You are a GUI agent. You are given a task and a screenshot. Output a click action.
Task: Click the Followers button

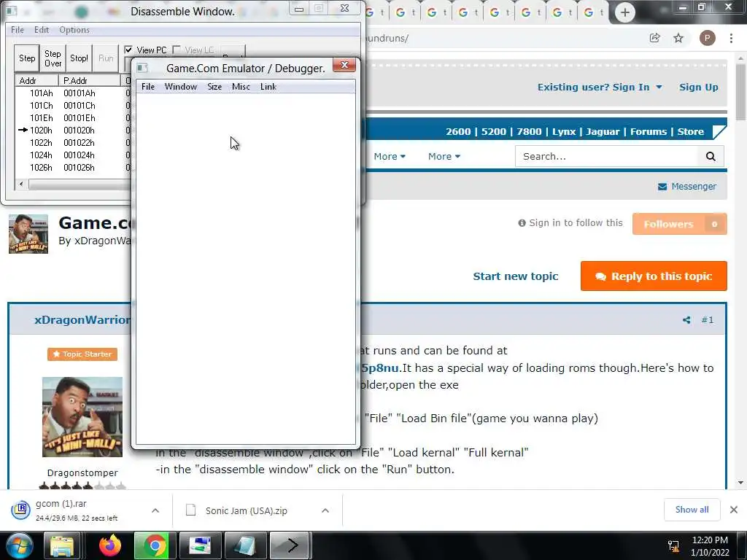679,224
